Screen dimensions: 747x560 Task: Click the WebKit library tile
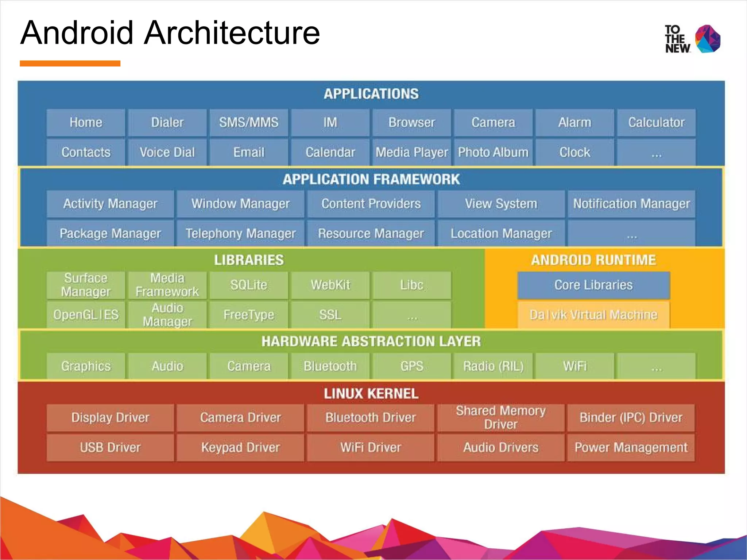click(330, 285)
